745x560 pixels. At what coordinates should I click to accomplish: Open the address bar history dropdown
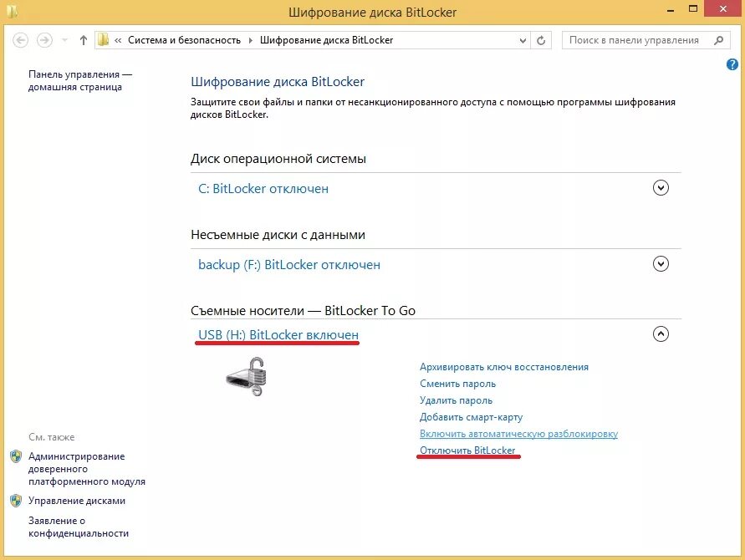tap(523, 40)
